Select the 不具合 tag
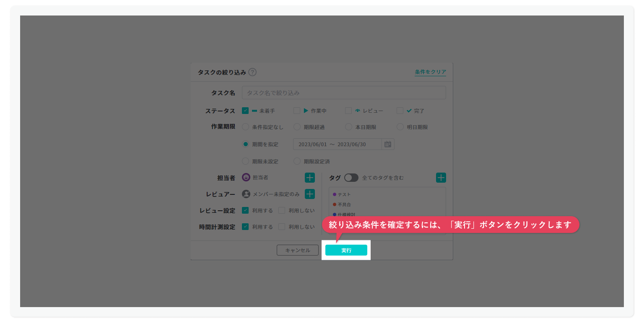Screen dimensions: 644x323 coord(342,204)
